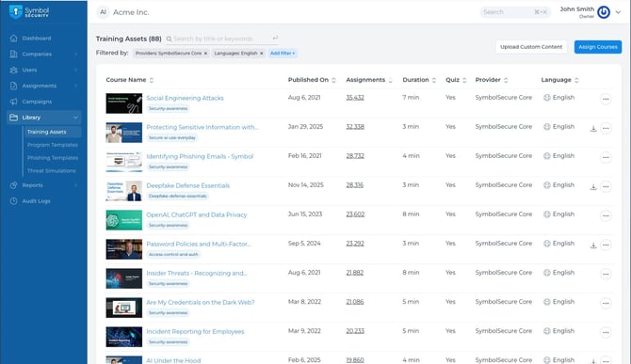Open Phishing Templates in Library menu
The image size is (631, 364).
click(53, 158)
